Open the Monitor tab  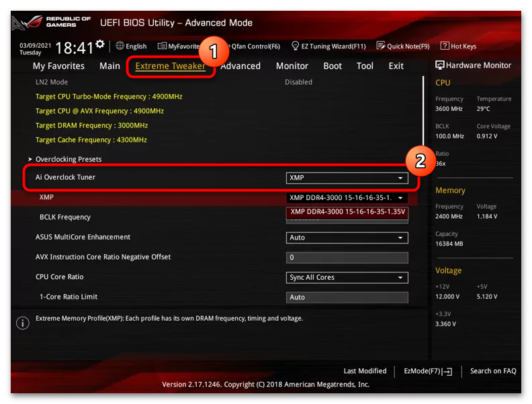(292, 66)
